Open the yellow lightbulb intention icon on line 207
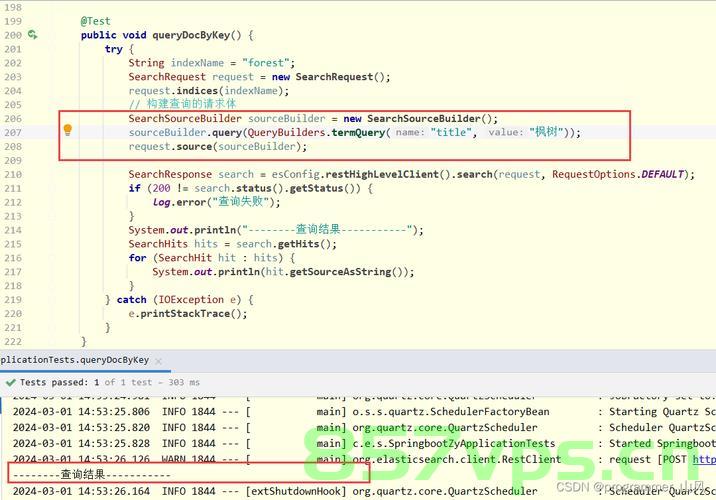This screenshot has height=500, width=716. point(68,130)
